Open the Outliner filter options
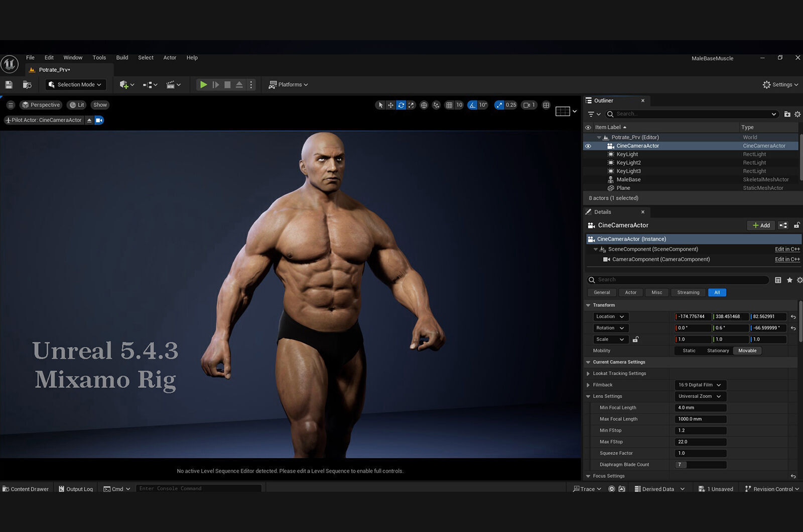Image resolution: width=803 pixels, height=532 pixels. [594, 114]
